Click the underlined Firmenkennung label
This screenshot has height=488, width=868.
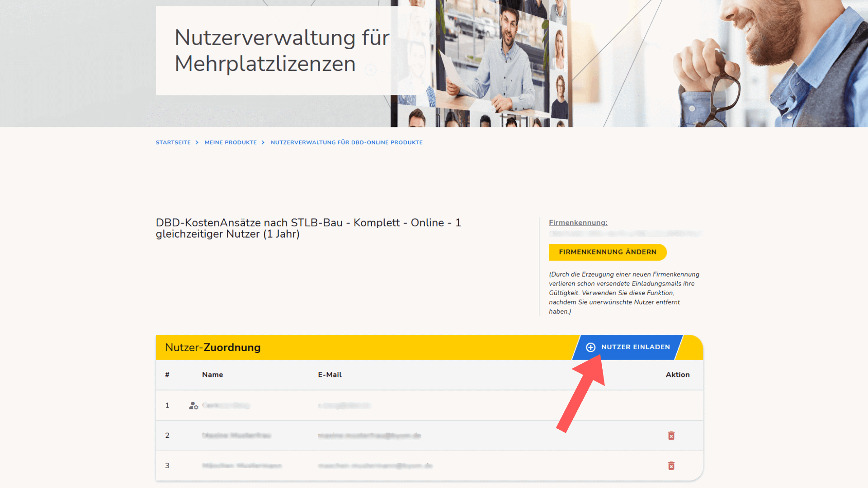click(x=578, y=222)
